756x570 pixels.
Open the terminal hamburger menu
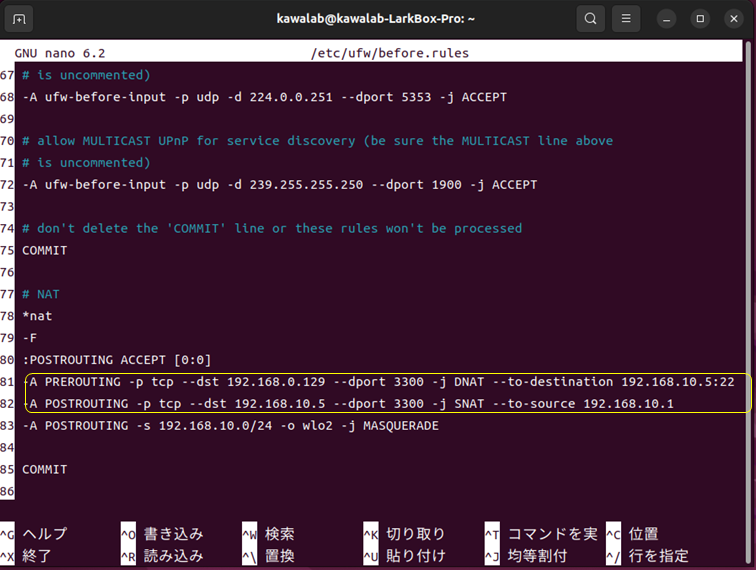[625, 19]
